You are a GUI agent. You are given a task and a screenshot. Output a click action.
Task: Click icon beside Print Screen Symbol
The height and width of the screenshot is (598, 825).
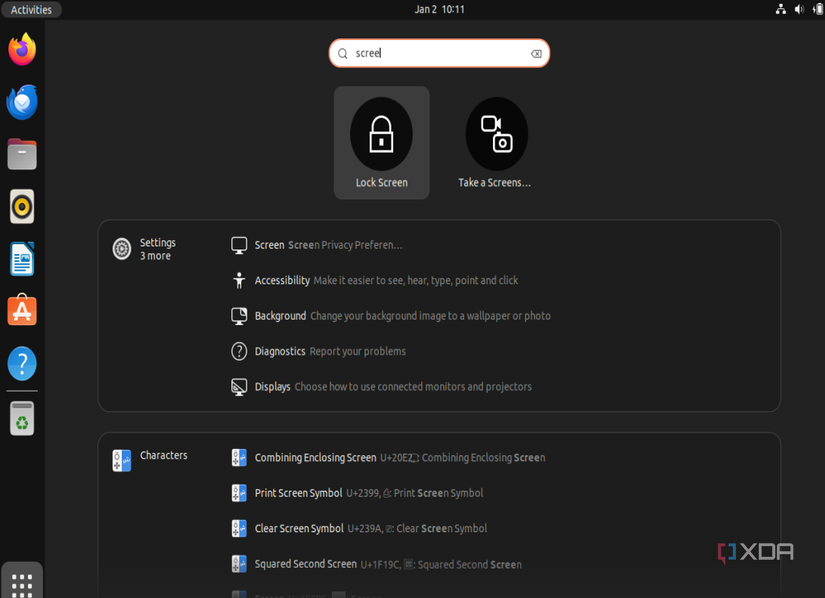pyautogui.click(x=239, y=493)
